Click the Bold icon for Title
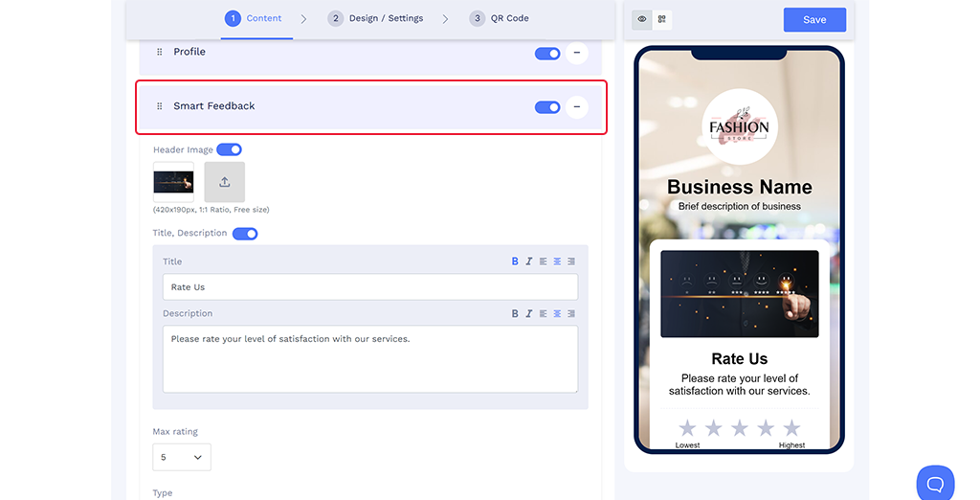The height and width of the screenshot is (500, 980). 515,261
